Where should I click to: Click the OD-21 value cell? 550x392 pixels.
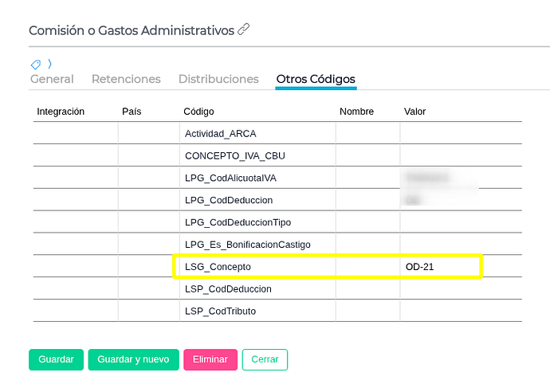point(461,266)
